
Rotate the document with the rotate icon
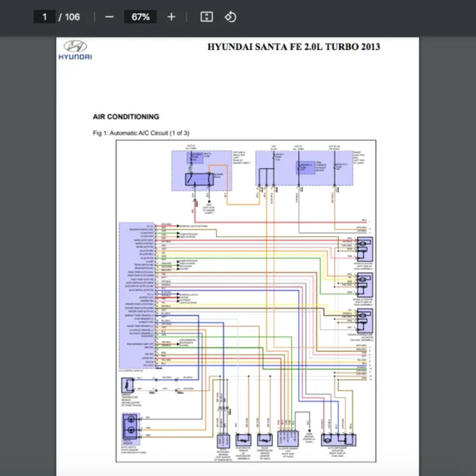230,17
